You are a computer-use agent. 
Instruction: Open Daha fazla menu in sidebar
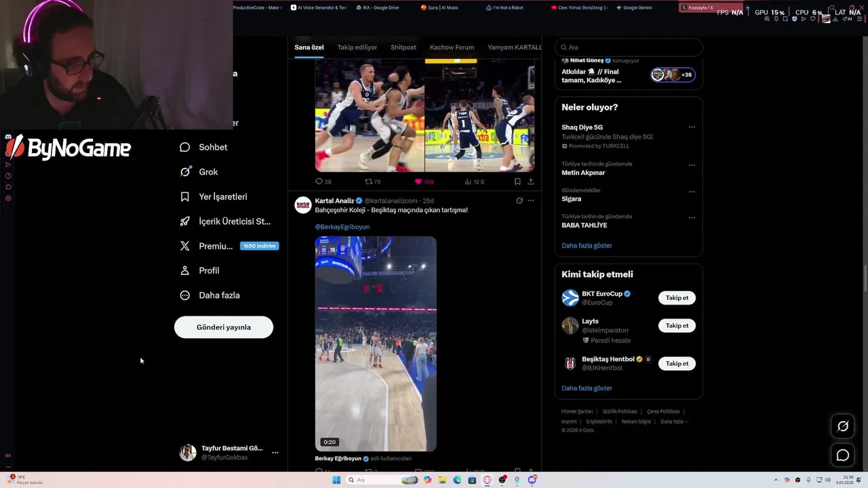coord(210,295)
